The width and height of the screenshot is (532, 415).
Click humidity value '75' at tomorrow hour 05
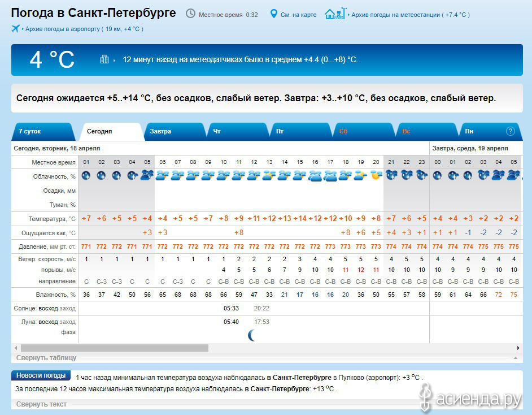coord(514,295)
